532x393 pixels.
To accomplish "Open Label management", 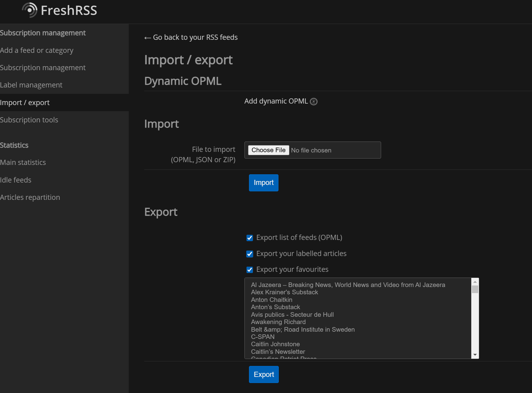I will pyautogui.click(x=31, y=85).
